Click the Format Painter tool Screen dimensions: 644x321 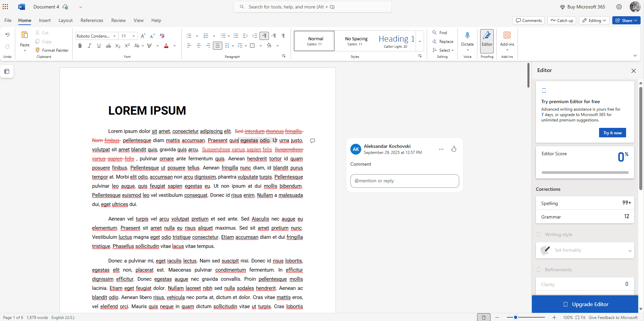click(52, 50)
